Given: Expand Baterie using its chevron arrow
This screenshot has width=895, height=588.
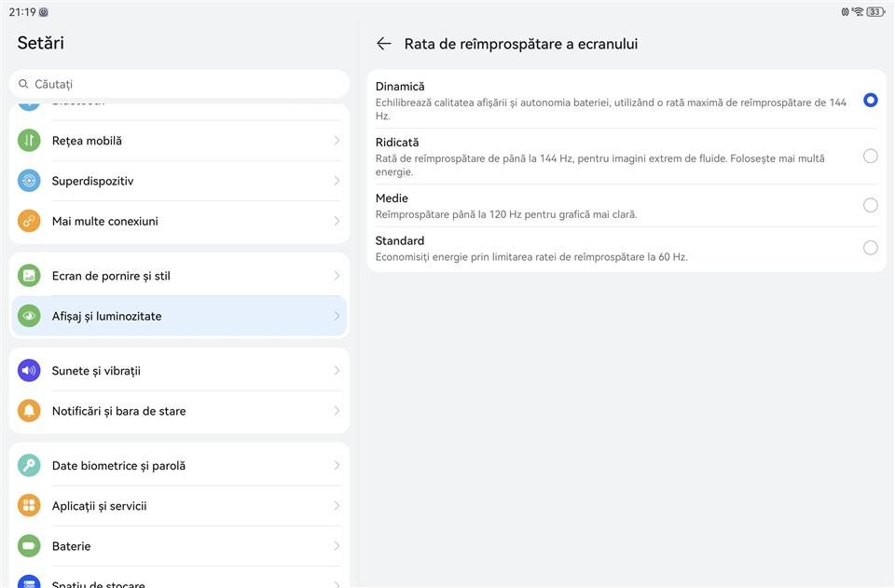Looking at the screenshot, I should (337, 546).
